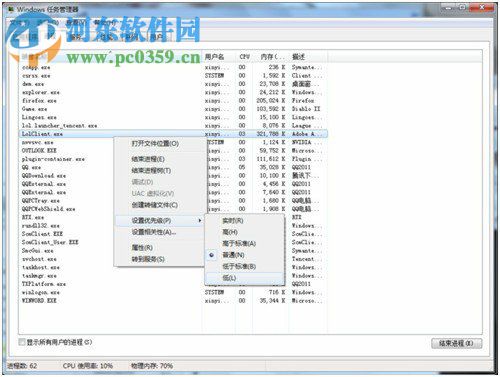Select 结束进程(E) in the context menu
500x377 pixels.
[x=148, y=159]
